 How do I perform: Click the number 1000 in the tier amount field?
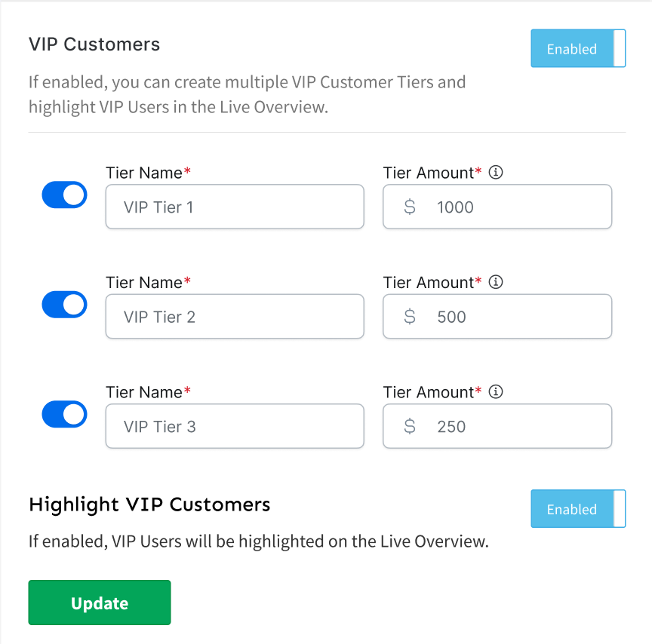(x=455, y=207)
